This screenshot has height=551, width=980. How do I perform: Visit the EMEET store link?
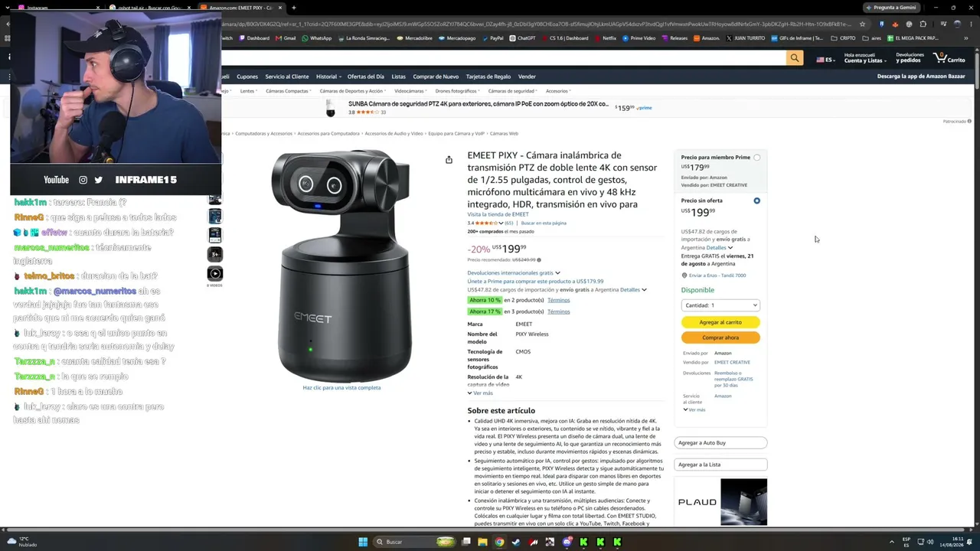click(x=498, y=214)
